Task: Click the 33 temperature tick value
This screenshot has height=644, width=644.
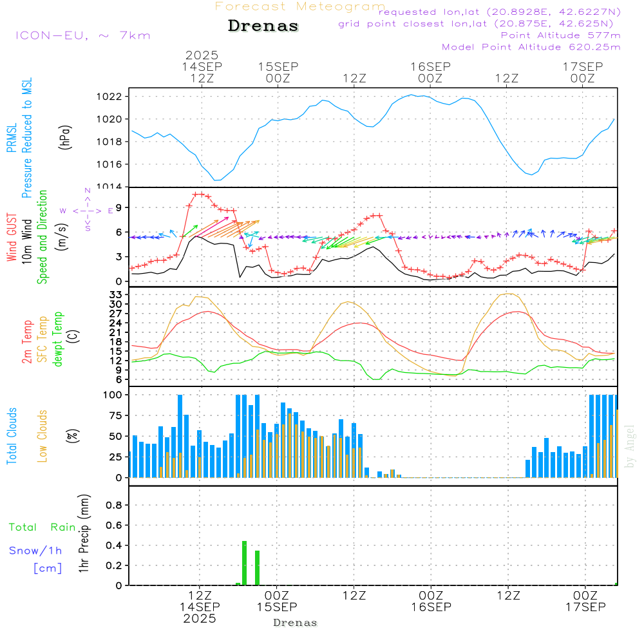Action: click(116, 294)
